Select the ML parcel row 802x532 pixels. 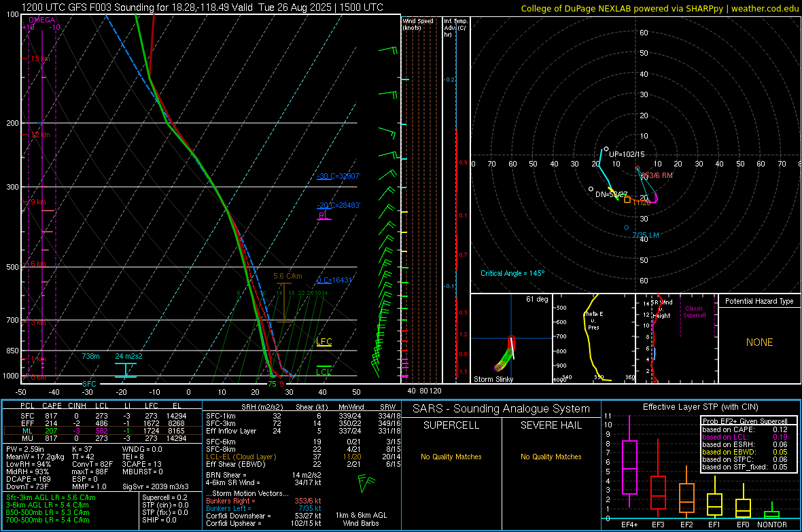point(102,431)
